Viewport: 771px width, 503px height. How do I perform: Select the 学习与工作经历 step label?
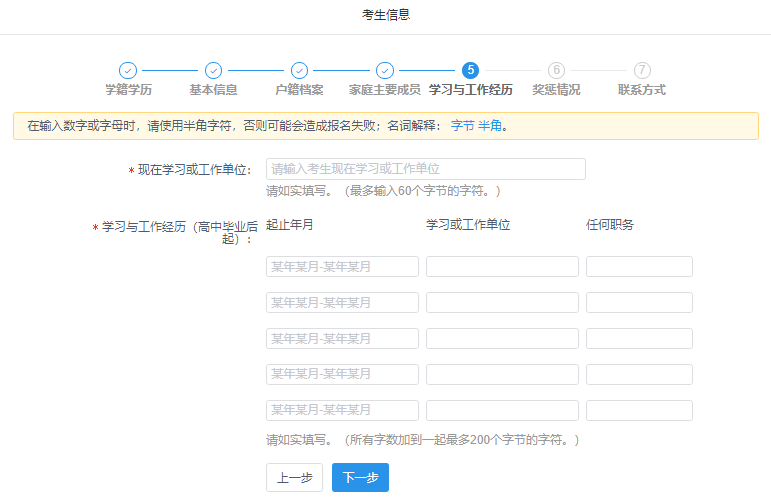470,90
